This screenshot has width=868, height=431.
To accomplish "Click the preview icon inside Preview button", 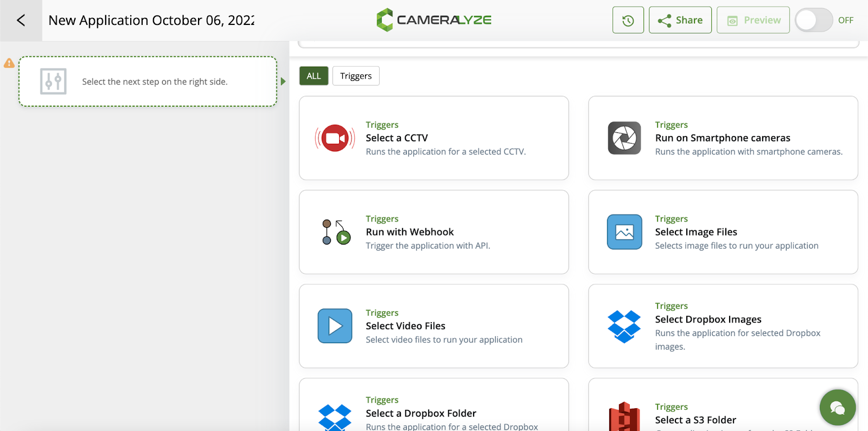I will click(x=732, y=21).
